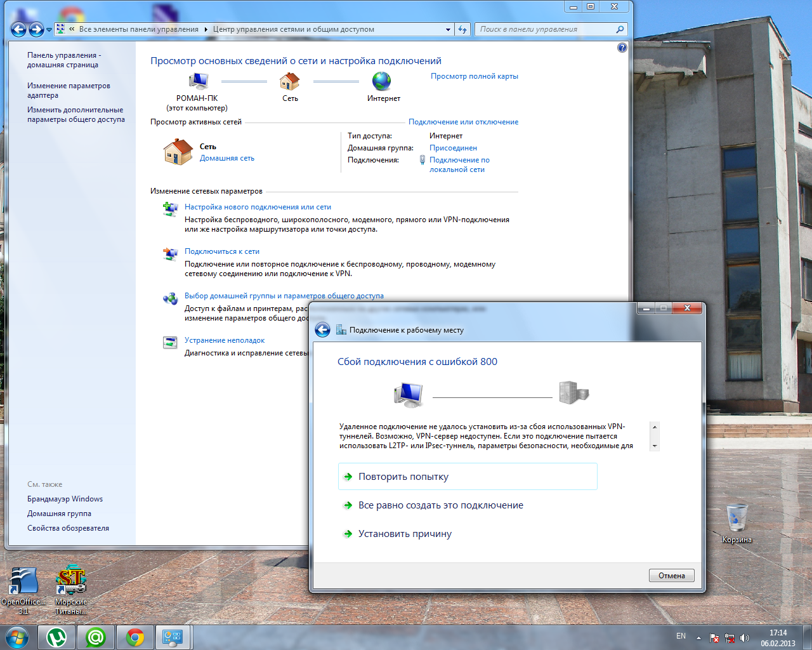The width and height of the screenshot is (812, 650).
Task: Click Повторить попытку option
Action: 403,477
